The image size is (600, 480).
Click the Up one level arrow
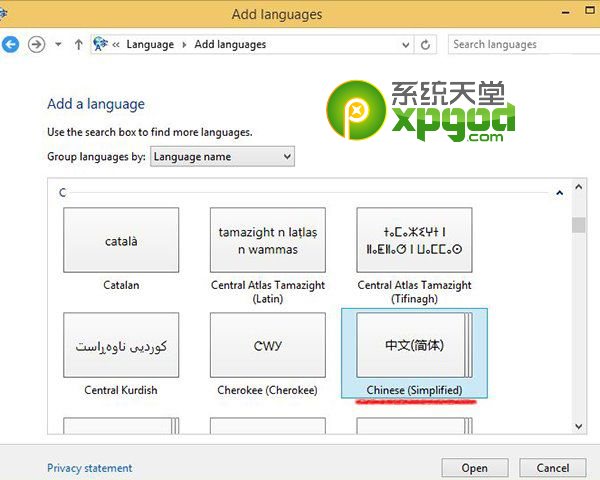point(78,45)
